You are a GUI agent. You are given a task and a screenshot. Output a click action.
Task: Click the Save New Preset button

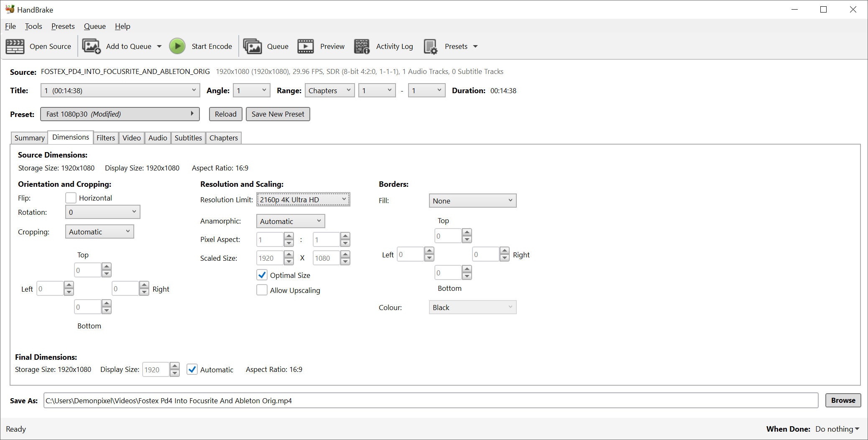(x=278, y=114)
